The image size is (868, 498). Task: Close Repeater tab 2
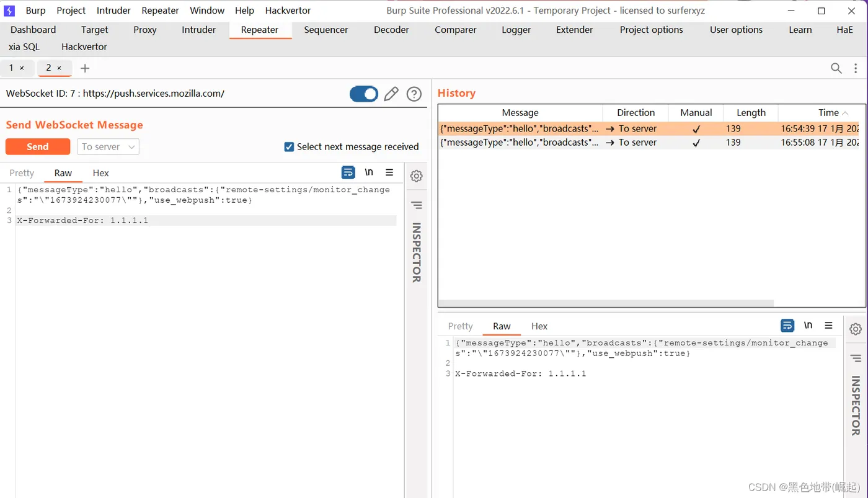(59, 68)
